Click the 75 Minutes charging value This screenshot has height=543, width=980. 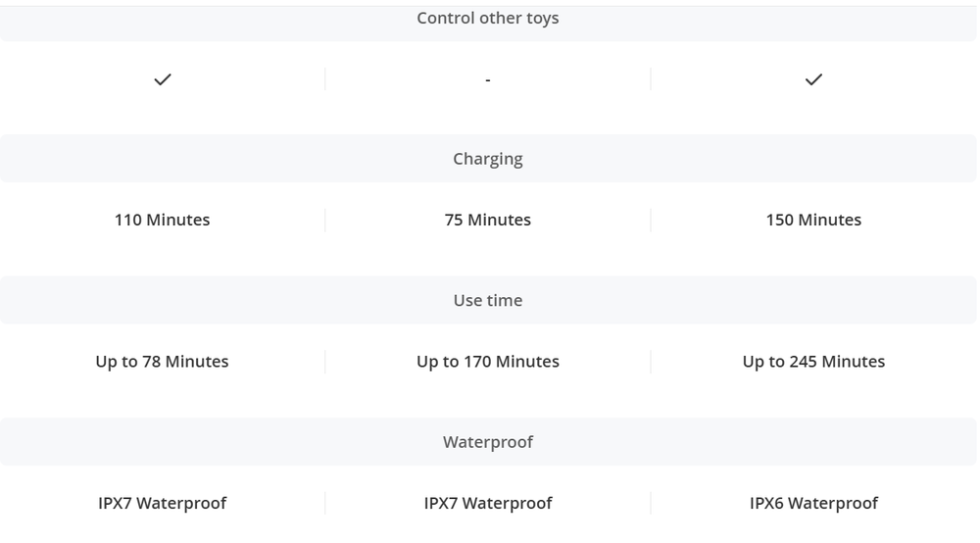(488, 221)
